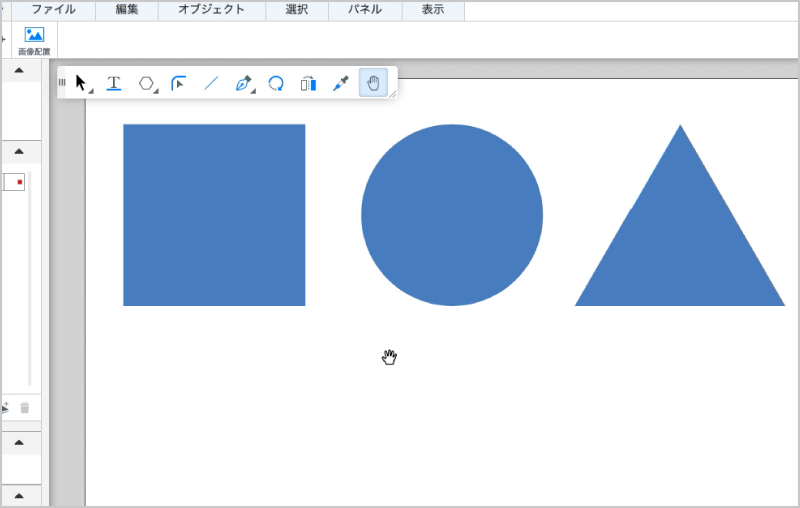This screenshot has width=800, height=508.
Task: Select the Text tool
Action: 114,83
